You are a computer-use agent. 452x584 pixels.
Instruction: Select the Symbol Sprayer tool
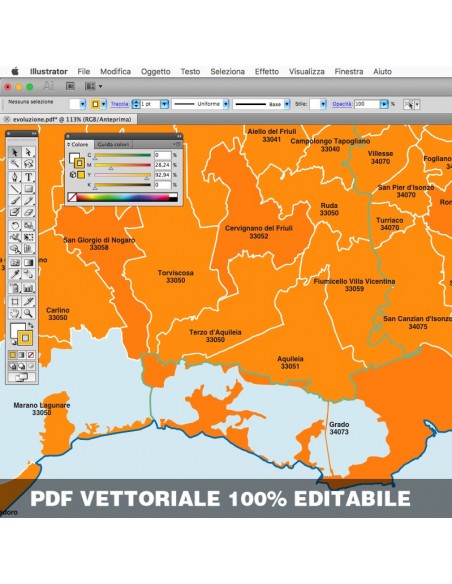(x=15, y=288)
